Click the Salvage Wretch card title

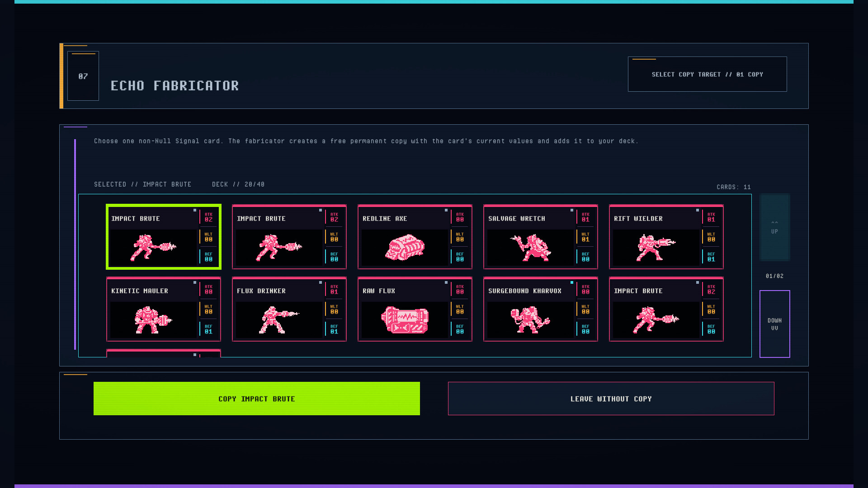pos(517,219)
